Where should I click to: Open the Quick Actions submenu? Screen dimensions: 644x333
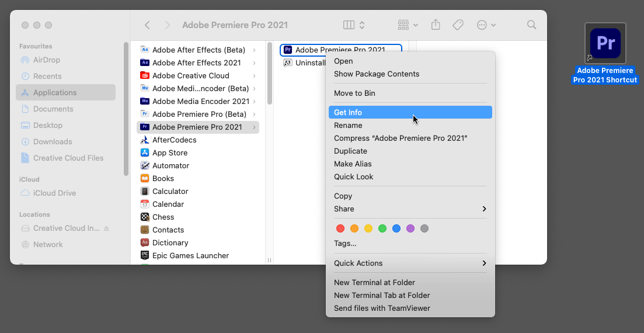coord(410,263)
